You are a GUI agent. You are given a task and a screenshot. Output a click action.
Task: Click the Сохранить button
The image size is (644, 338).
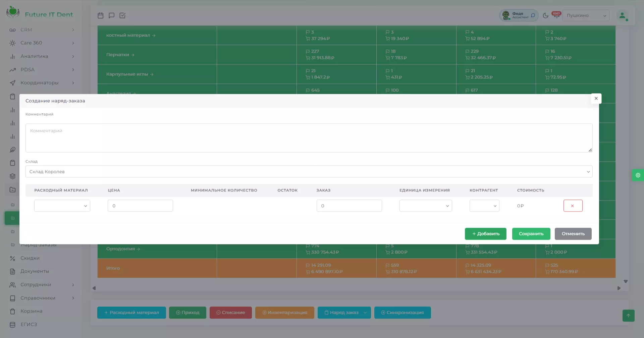point(531,234)
